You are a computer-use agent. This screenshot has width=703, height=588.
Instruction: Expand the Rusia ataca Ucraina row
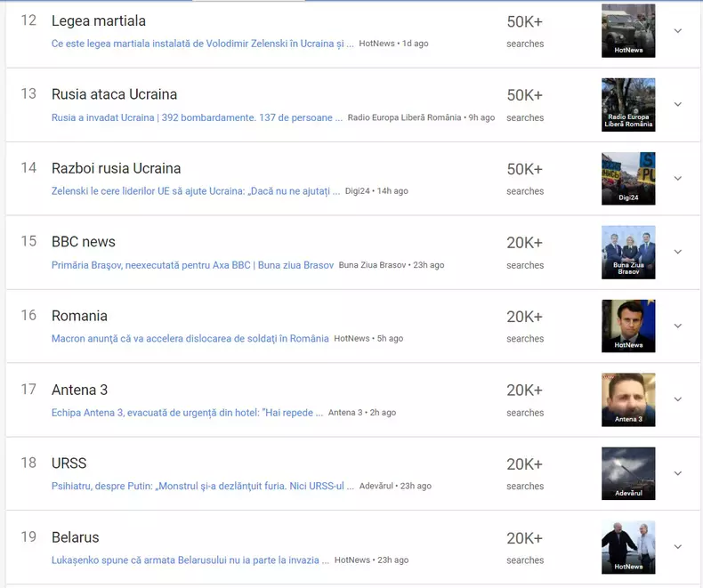[678, 104]
